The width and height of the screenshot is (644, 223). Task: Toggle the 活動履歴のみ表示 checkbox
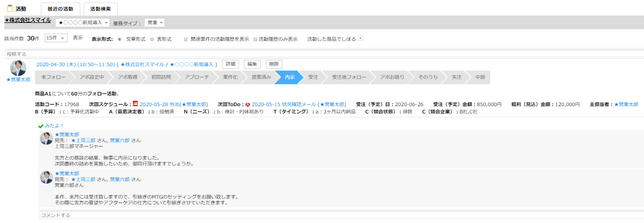point(255,38)
